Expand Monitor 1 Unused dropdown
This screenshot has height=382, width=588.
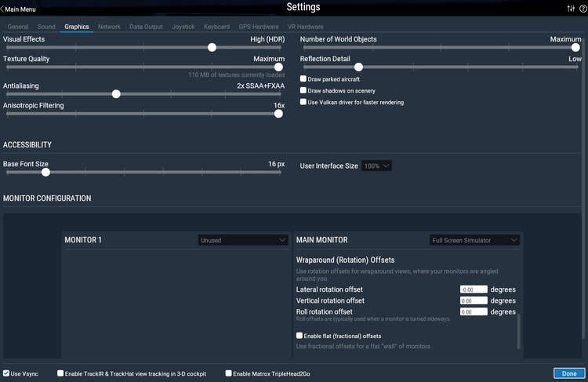243,240
